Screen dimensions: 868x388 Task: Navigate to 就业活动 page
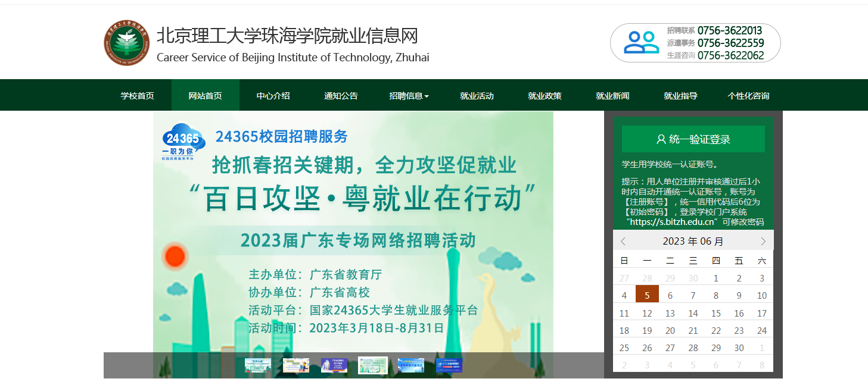[x=477, y=96]
